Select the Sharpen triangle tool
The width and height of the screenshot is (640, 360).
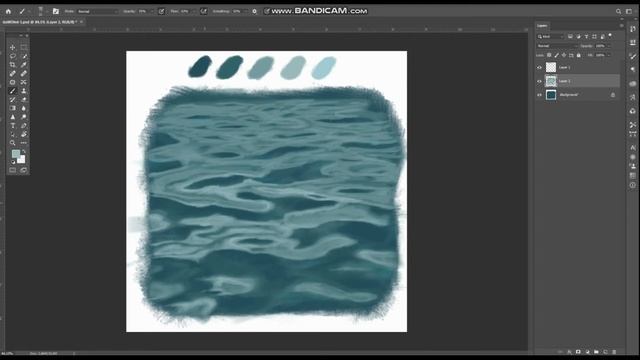point(13,117)
